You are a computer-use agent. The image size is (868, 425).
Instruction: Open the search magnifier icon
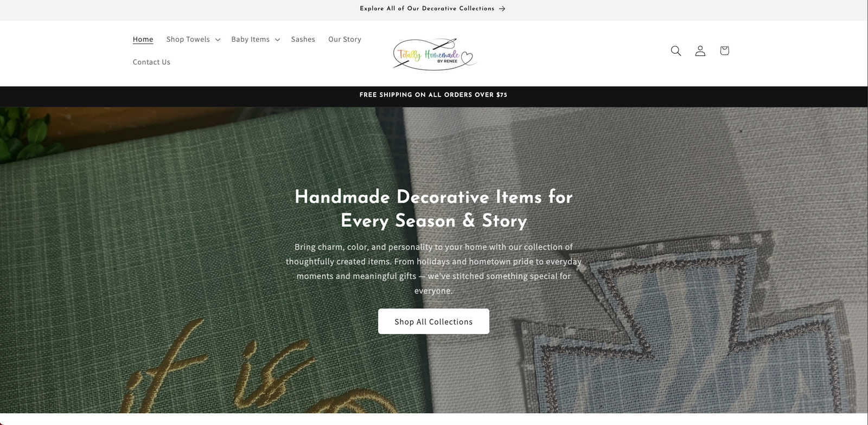676,50
